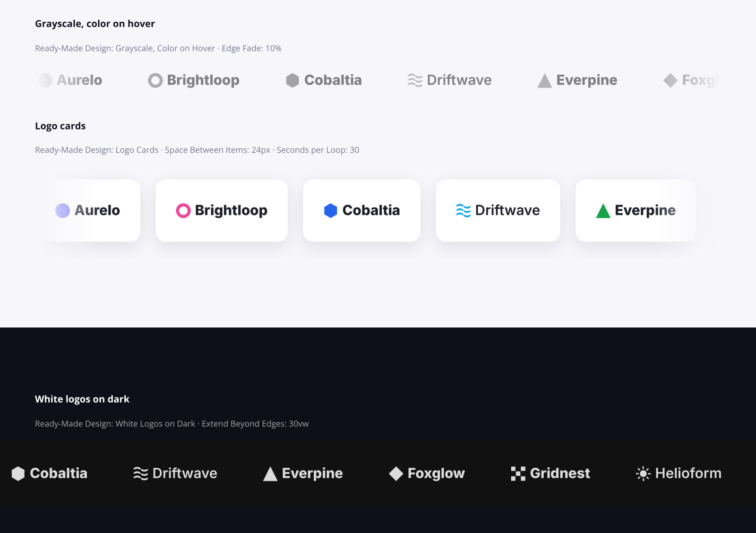Click the grayscale Brightloop ring icon
The height and width of the screenshot is (533, 756).
coord(155,80)
